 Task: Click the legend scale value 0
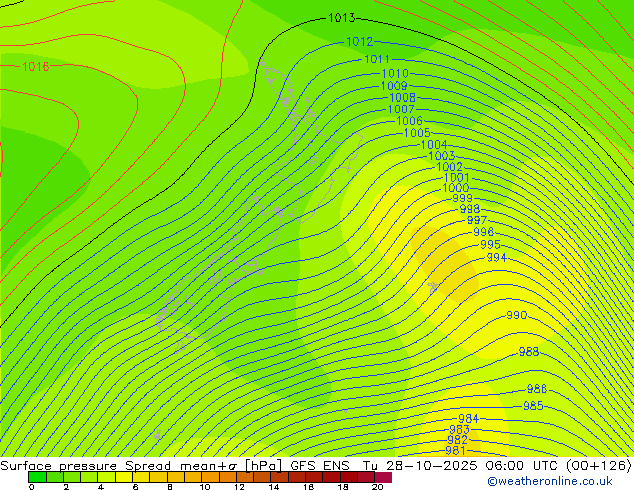32,487
